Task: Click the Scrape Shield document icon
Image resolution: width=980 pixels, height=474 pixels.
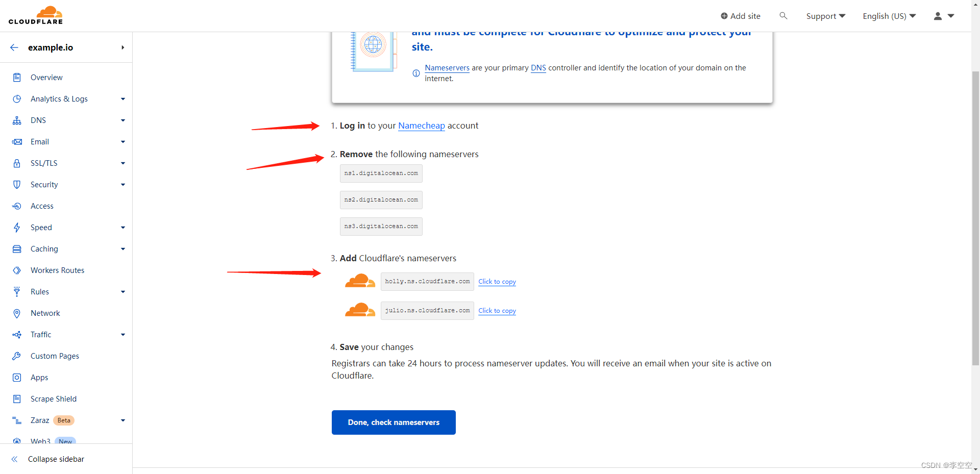Action: tap(17, 399)
